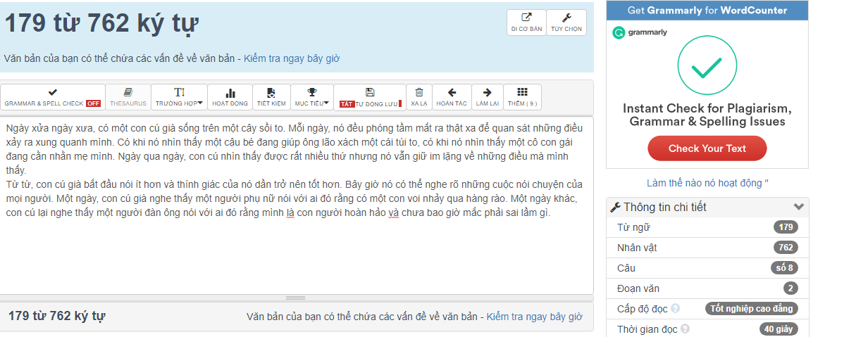Toggle Grammar & Spell Check button
The width and height of the screenshot is (868, 337).
[53, 97]
